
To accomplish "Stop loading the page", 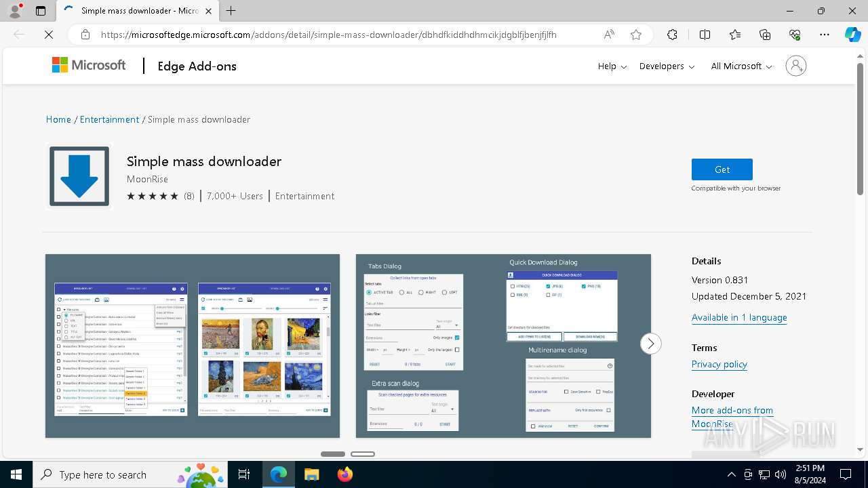I will 49,35.
